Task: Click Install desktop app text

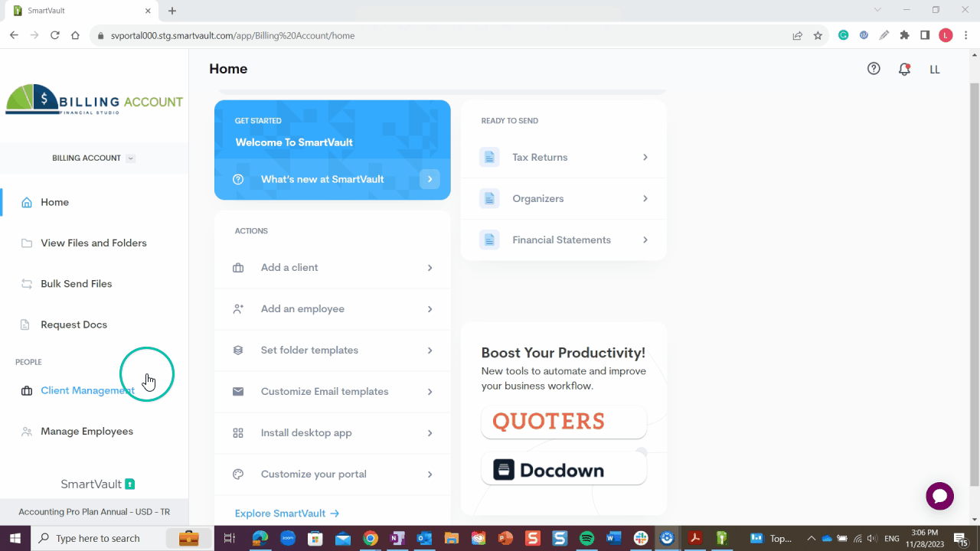Action: [x=306, y=432]
